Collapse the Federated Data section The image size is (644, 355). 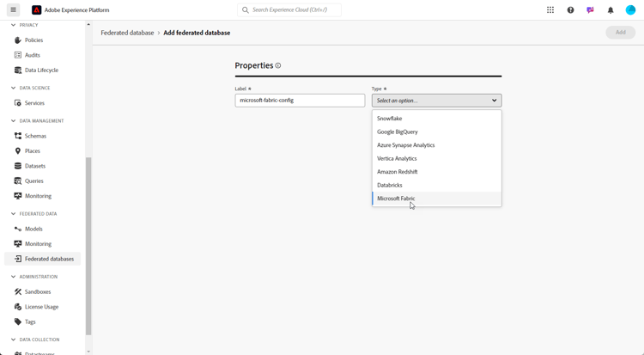tap(13, 214)
